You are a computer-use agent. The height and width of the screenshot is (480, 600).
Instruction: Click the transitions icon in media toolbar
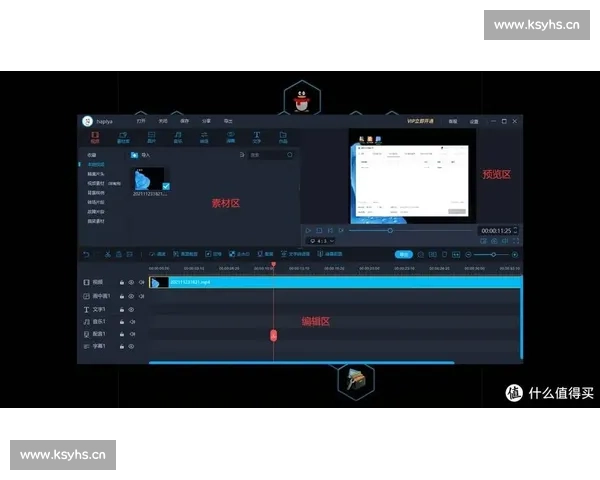(204, 135)
